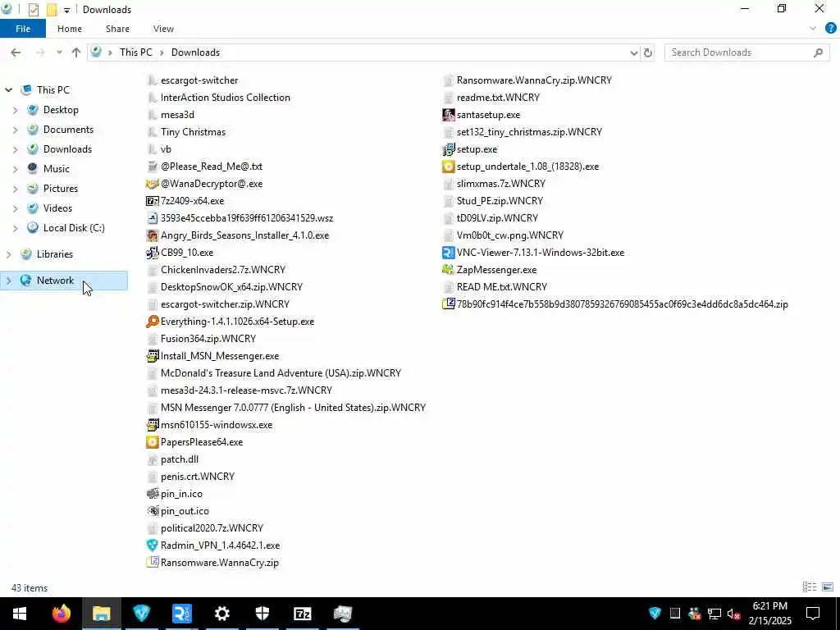Click the pin_out.ico icon
Viewport: 840px width, 630px height.
point(152,510)
